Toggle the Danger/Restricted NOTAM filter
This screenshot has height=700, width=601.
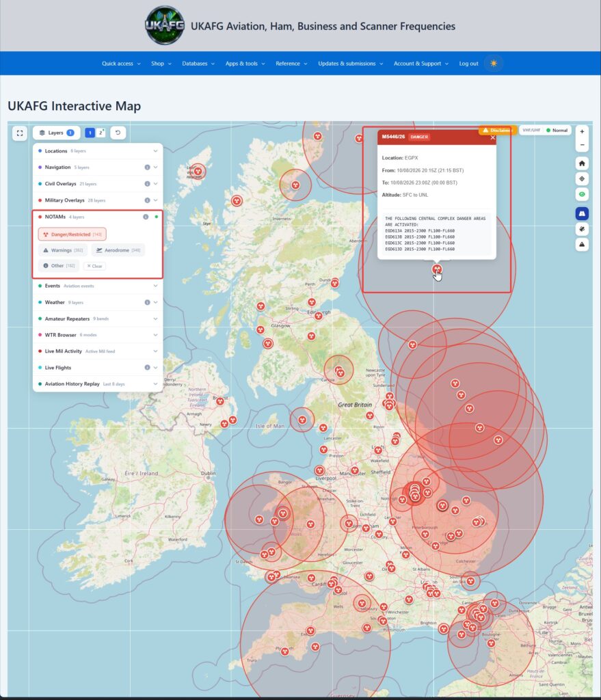pos(72,234)
